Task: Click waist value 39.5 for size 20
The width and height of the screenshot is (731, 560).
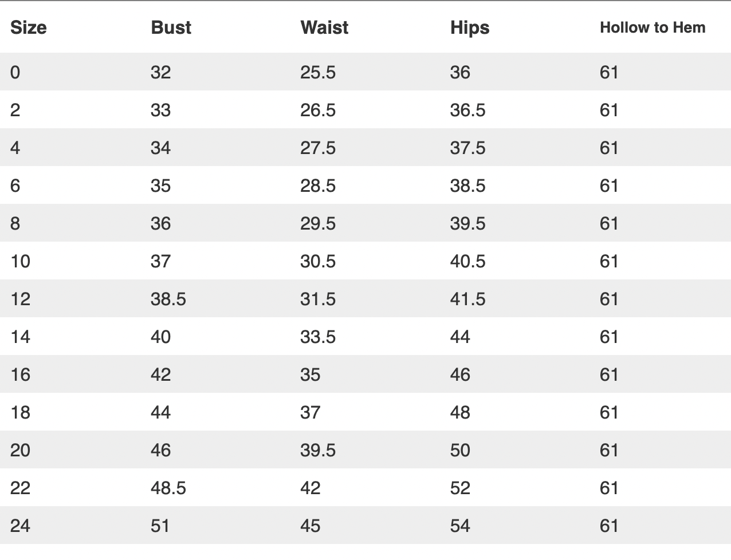Action: pyautogui.click(x=318, y=450)
